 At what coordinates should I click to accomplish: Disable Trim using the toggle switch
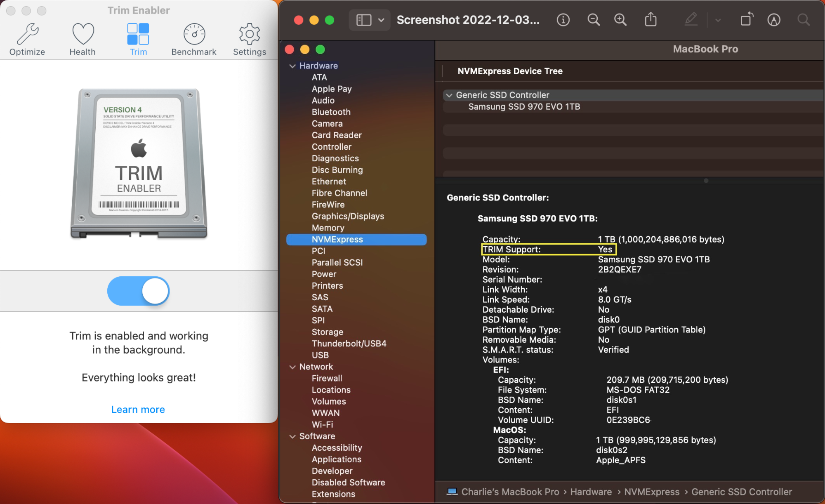tap(138, 291)
